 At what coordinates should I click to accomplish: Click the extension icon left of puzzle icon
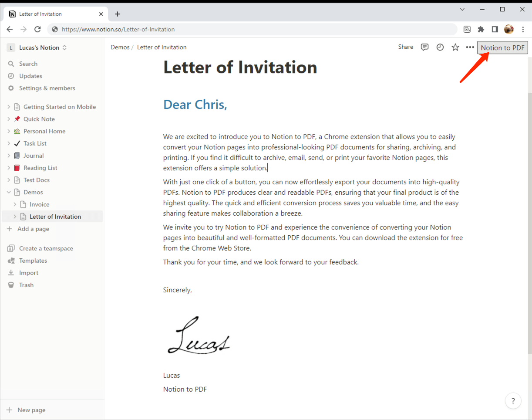(467, 29)
